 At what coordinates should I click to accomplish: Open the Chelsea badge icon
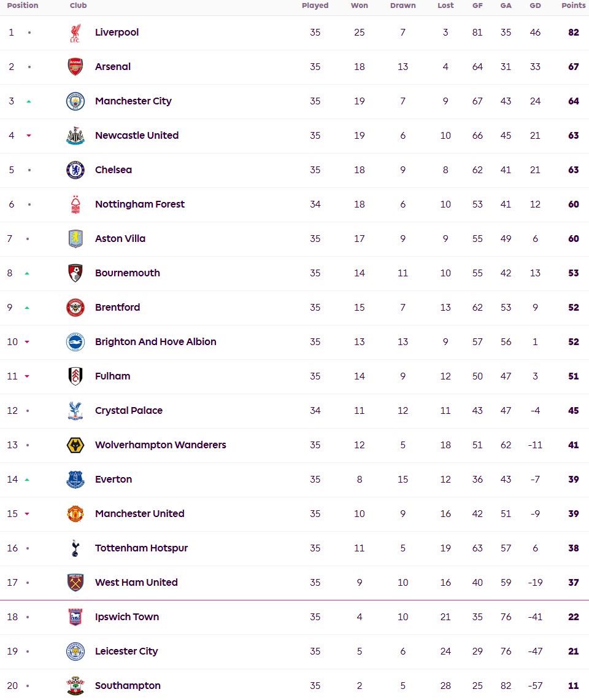coord(75,170)
